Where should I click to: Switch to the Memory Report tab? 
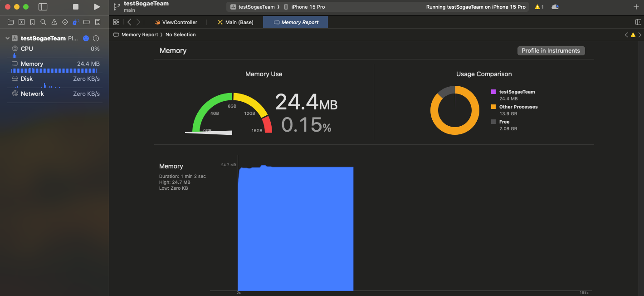296,22
